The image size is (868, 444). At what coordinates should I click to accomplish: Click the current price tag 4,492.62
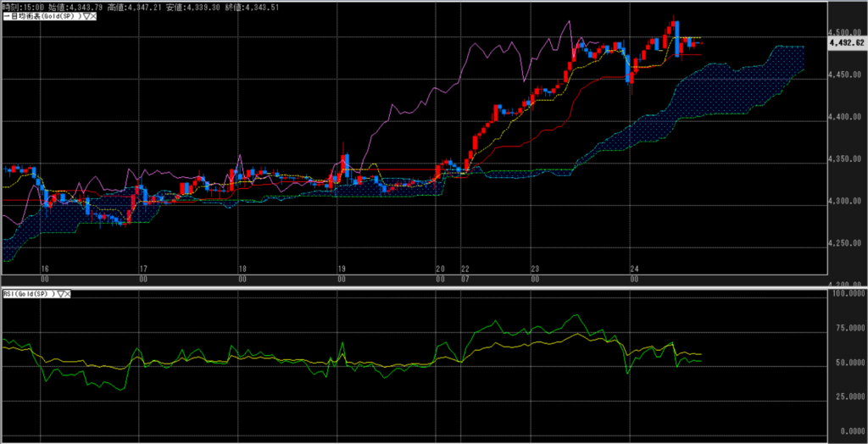[x=846, y=42]
